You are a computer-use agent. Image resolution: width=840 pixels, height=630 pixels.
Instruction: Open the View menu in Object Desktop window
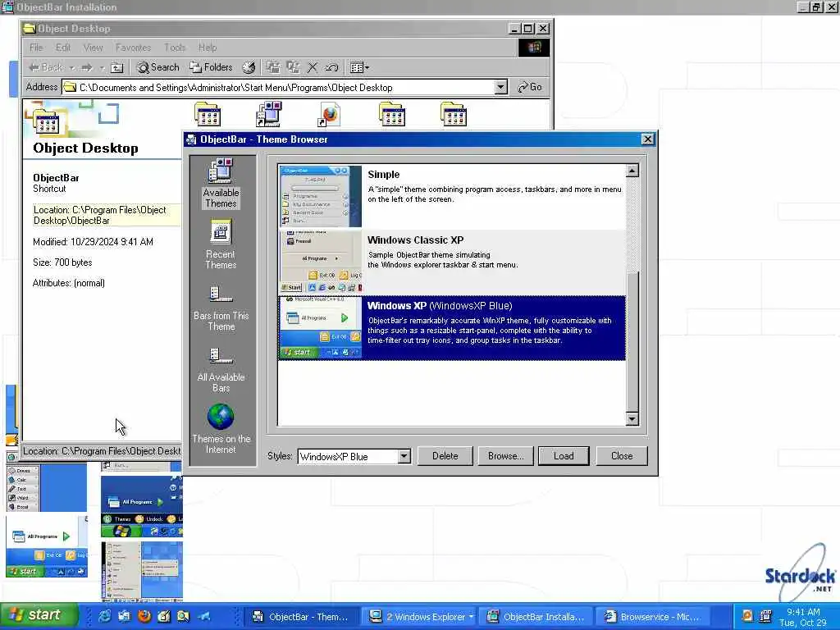[x=94, y=48]
